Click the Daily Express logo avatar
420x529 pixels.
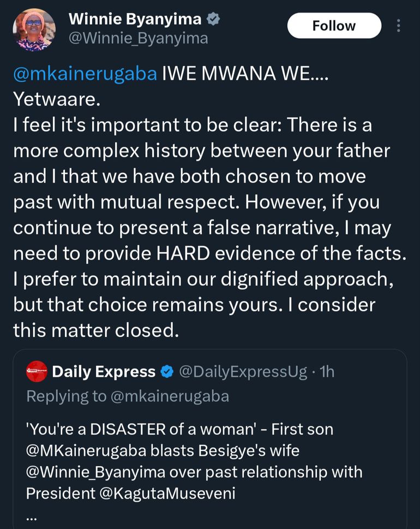click(x=37, y=372)
